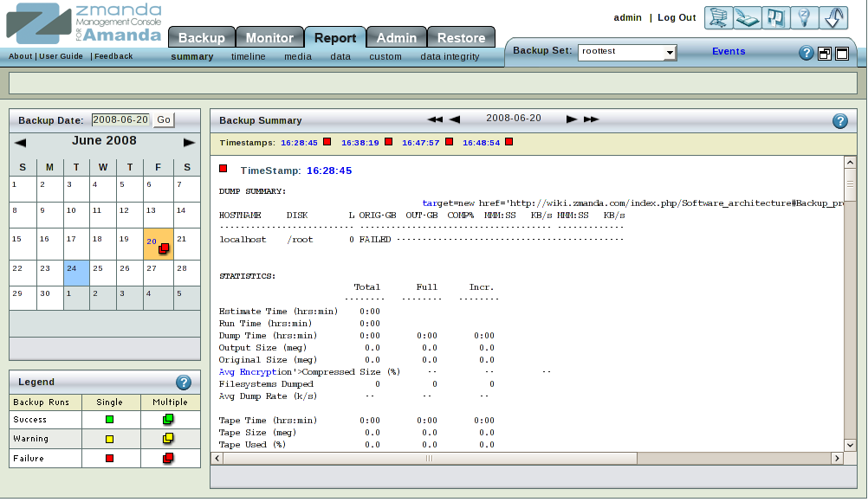Screen dimensions: 868x502
Task: Go to next month in calendar
Action: click(190, 143)
